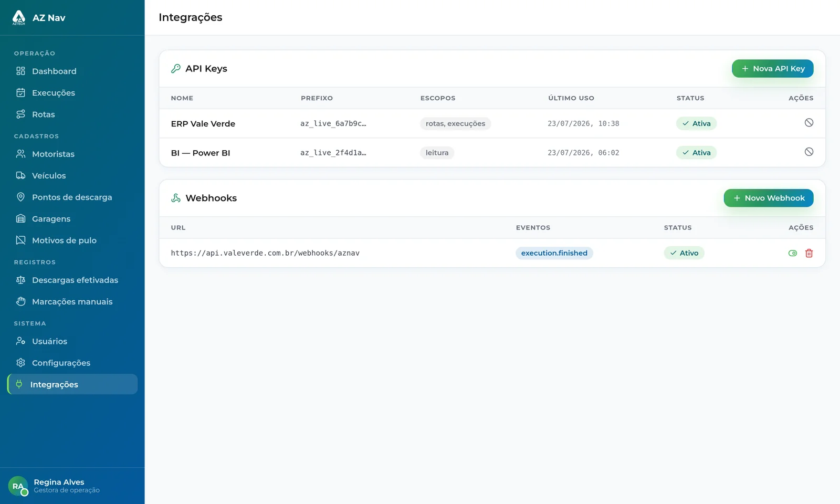The height and width of the screenshot is (504, 840).
Task: Click the PREFIXO column header
Action: [x=317, y=98]
